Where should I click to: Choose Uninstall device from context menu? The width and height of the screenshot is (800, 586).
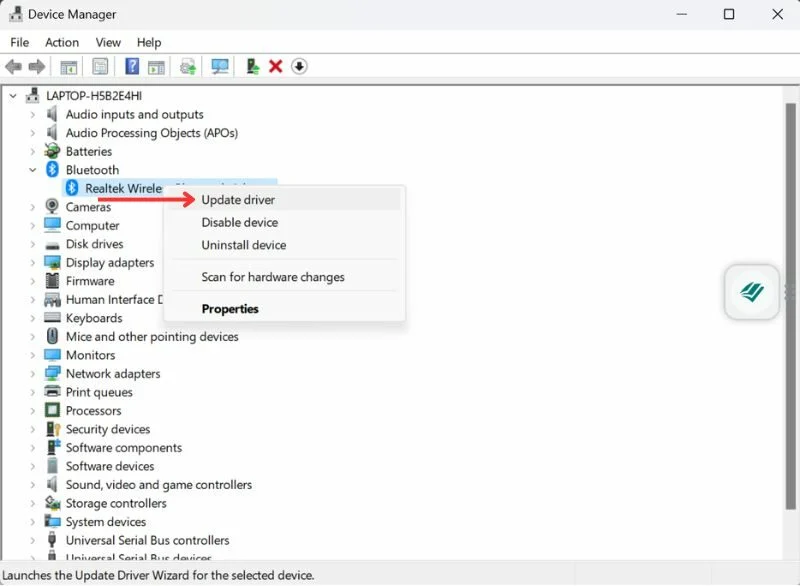click(243, 245)
